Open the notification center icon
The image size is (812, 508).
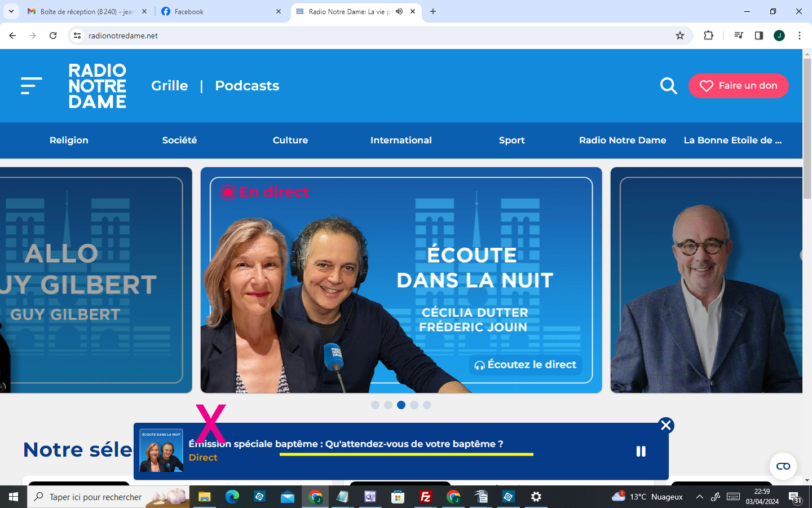(795, 497)
